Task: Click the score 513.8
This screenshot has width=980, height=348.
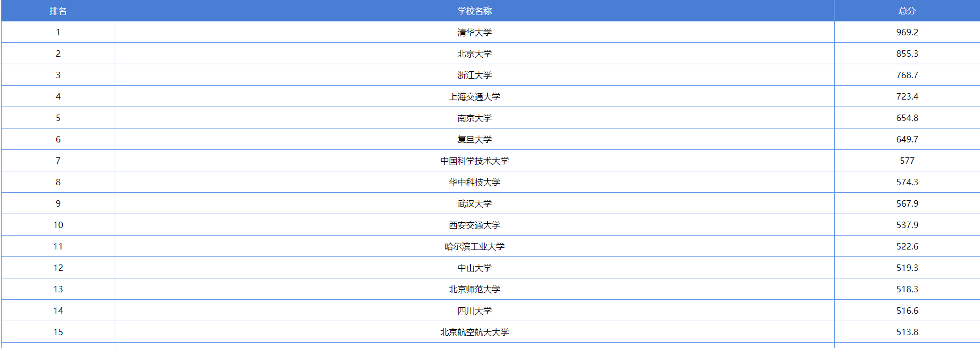Action: [907, 332]
